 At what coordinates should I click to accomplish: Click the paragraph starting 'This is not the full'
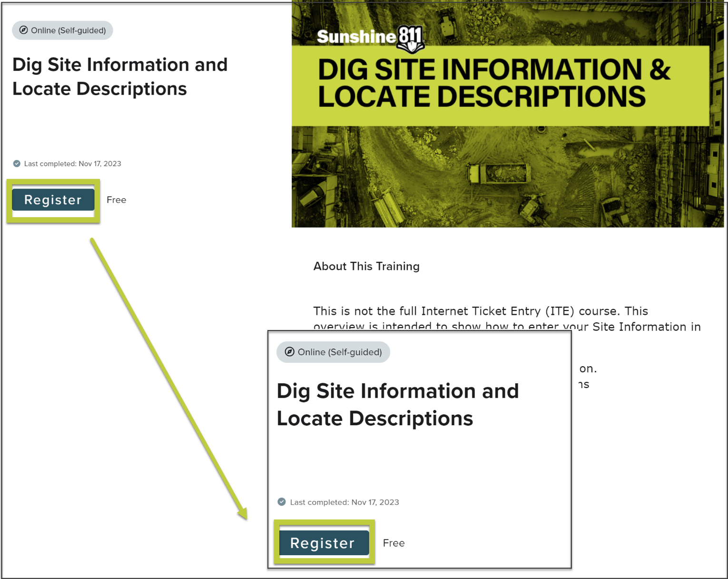point(507,319)
